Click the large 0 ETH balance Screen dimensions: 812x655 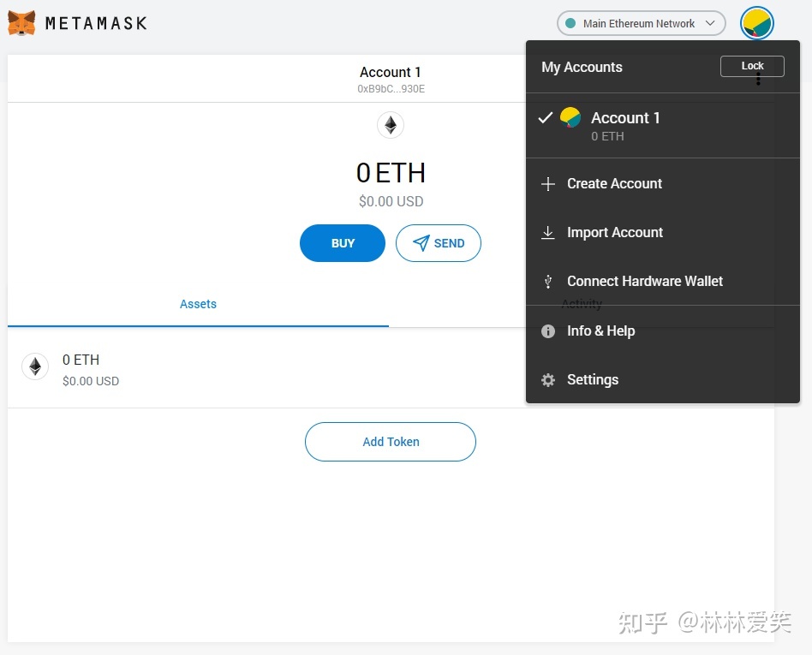coord(391,173)
